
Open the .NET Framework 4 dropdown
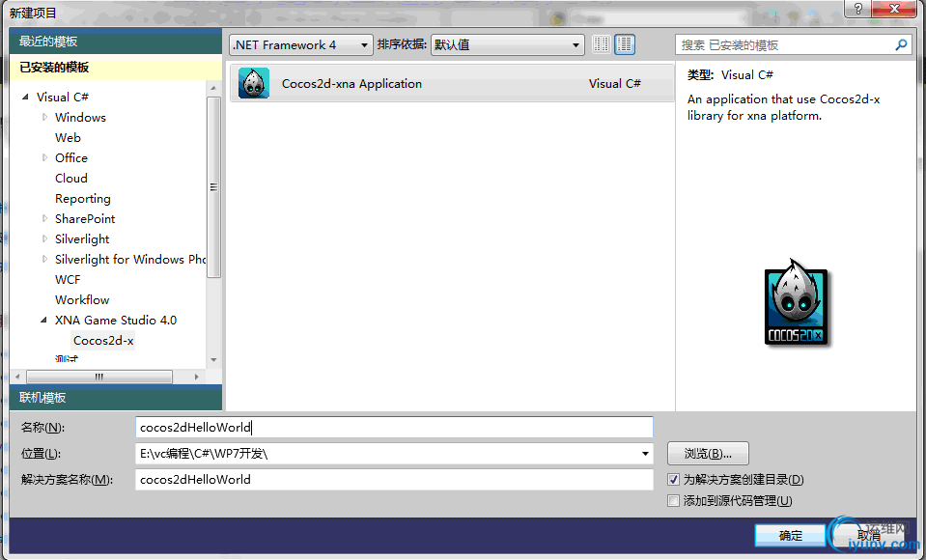click(364, 43)
